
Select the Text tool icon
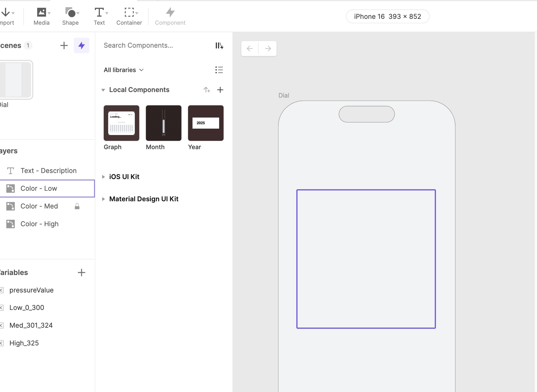99,13
